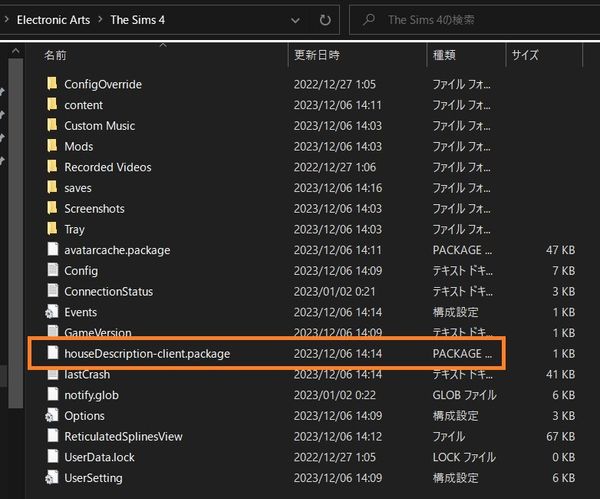600x499 pixels.
Task: Open address bar history dropdown
Action: 295,20
